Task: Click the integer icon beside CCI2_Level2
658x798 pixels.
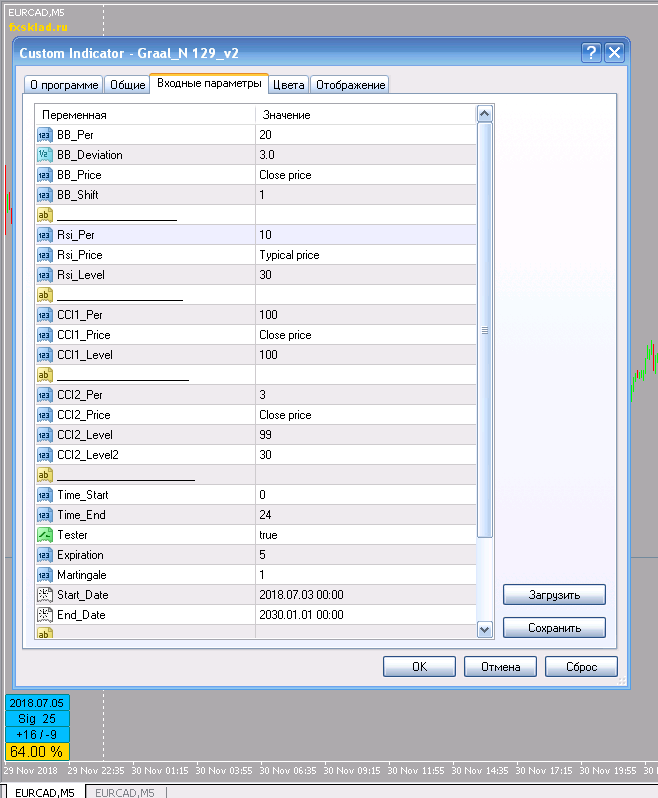Action: click(45, 455)
